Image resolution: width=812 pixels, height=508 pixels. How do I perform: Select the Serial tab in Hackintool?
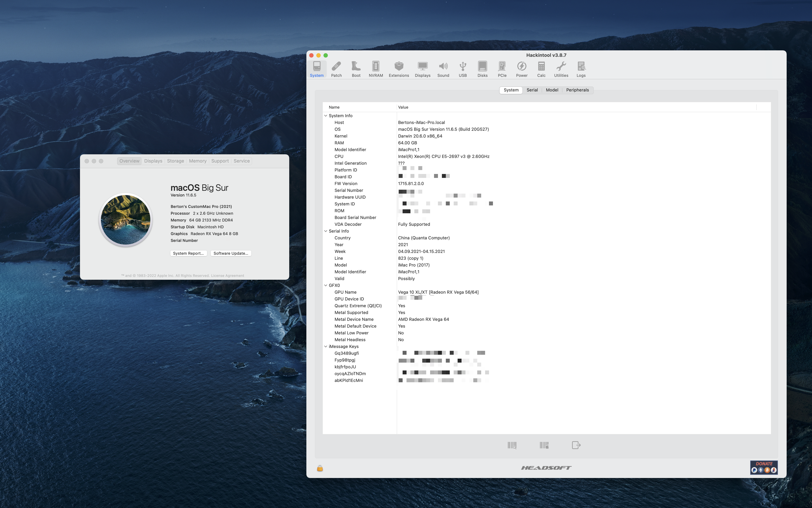(x=531, y=89)
